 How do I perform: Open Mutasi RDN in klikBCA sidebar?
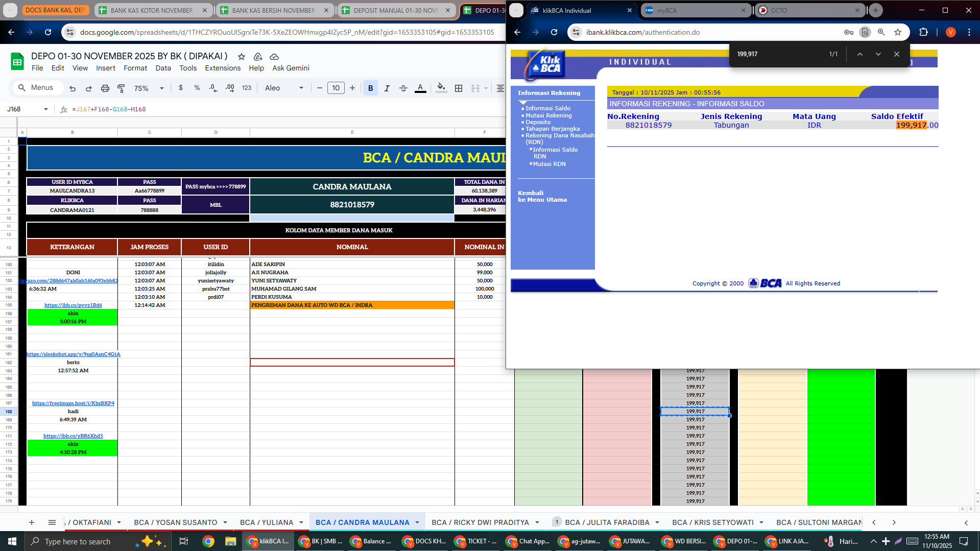click(549, 164)
